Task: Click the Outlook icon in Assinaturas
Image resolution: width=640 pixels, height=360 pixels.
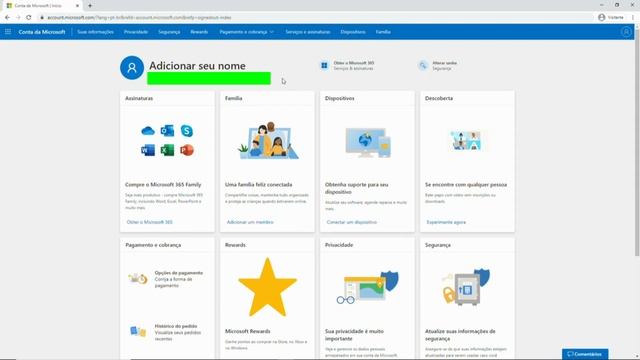Action: pyautogui.click(x=167, y=131)
